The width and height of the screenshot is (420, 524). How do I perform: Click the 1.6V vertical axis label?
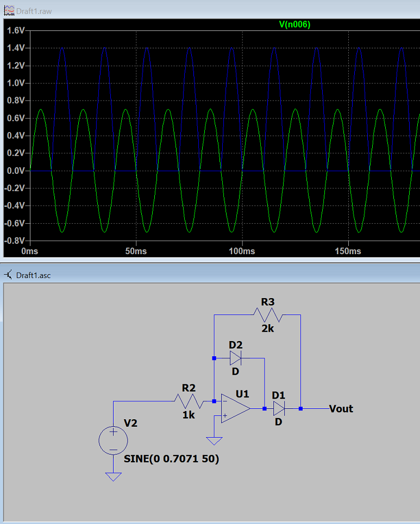coord(16,30)
